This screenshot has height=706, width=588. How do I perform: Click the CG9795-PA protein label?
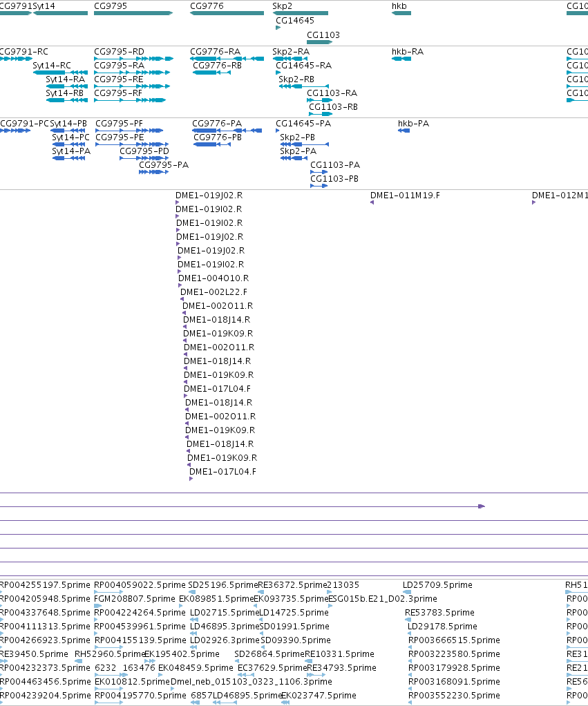[x=164, y=165]
